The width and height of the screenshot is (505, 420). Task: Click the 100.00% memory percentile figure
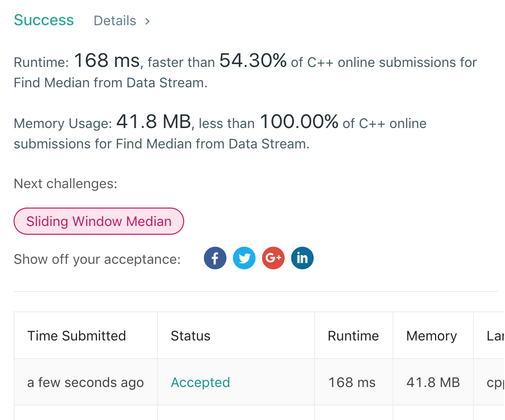tap(299, 122)
